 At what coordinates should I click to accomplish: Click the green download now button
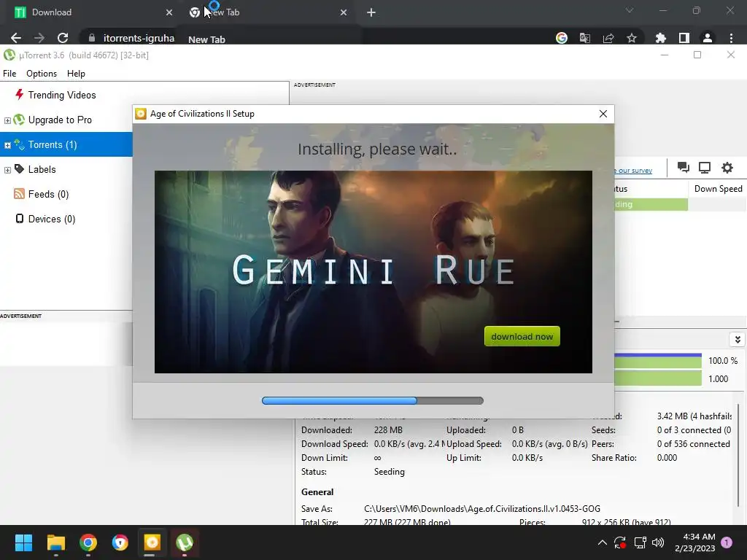click(x=522, y=336)
